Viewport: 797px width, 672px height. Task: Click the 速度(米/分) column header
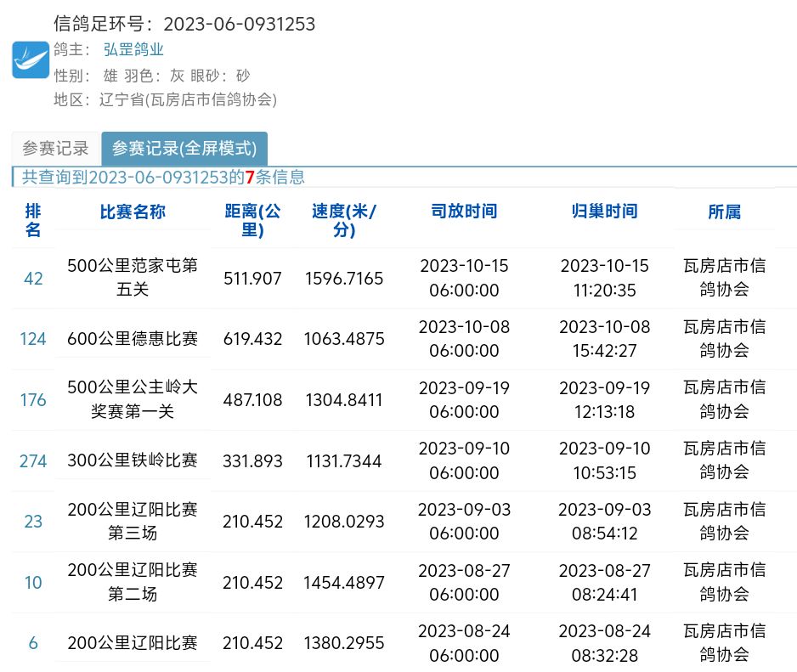click(x=344, y=220)
